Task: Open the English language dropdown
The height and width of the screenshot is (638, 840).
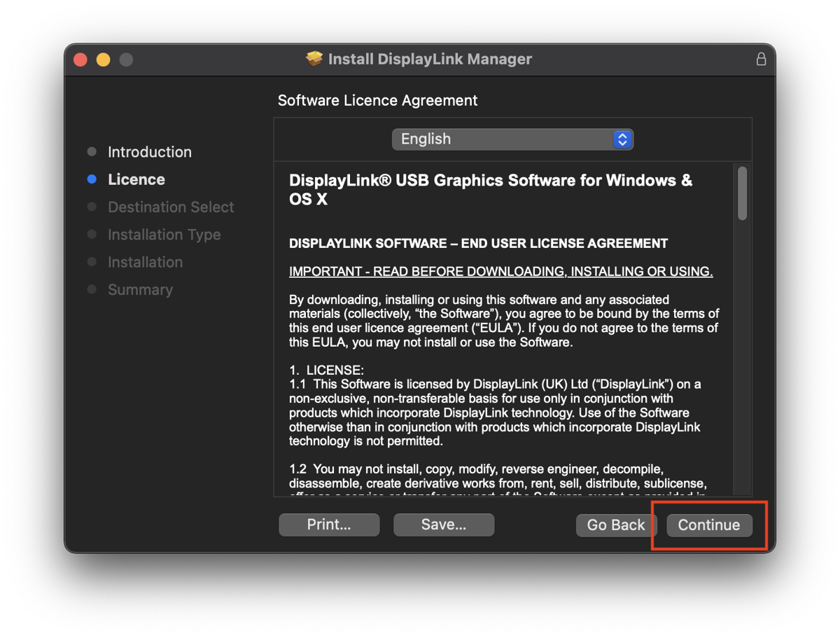Action: pos(512,139)
